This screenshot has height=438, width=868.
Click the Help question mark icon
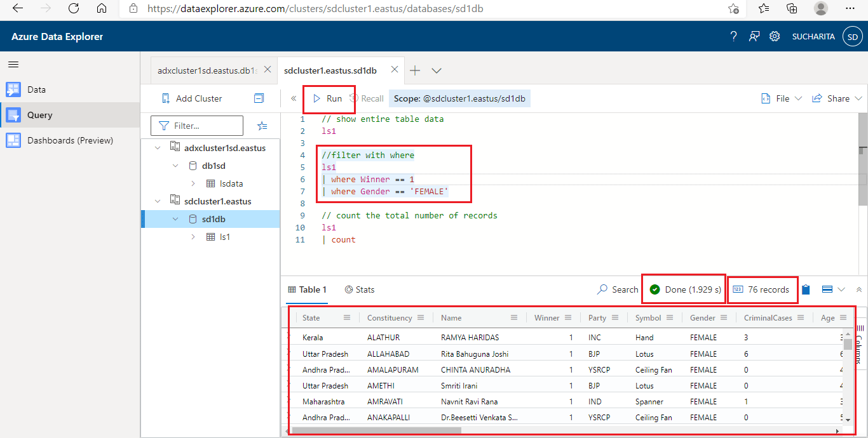733,36
